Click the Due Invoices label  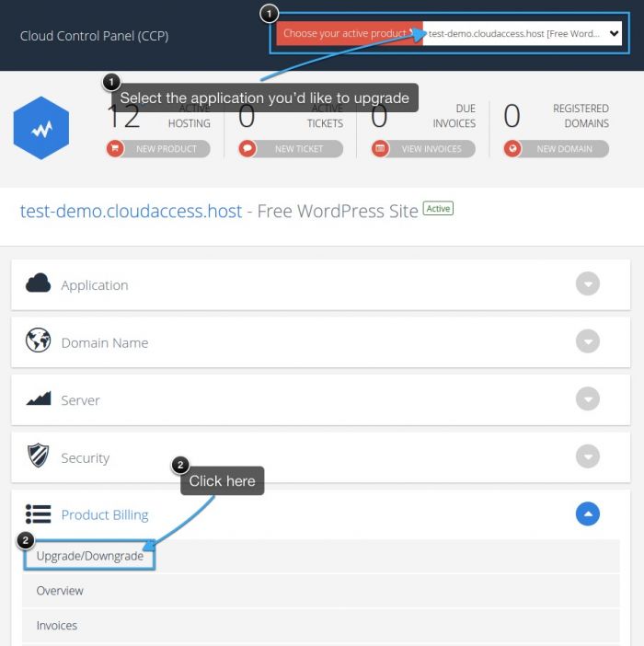pos(454,116)
